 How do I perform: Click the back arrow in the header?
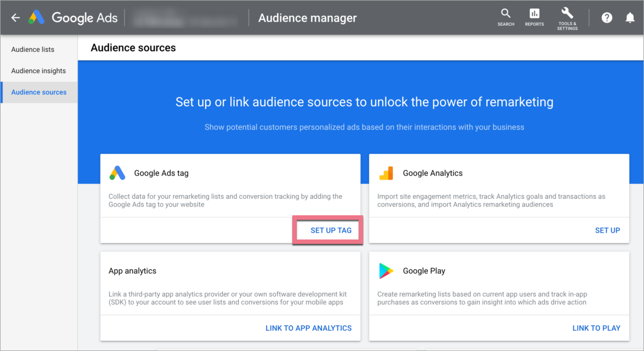(15, 18)
